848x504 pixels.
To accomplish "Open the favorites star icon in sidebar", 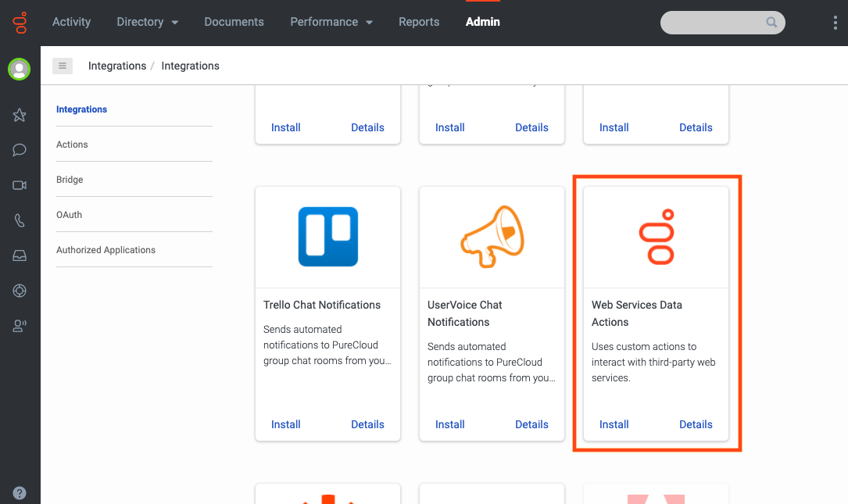I will [20, 114].
